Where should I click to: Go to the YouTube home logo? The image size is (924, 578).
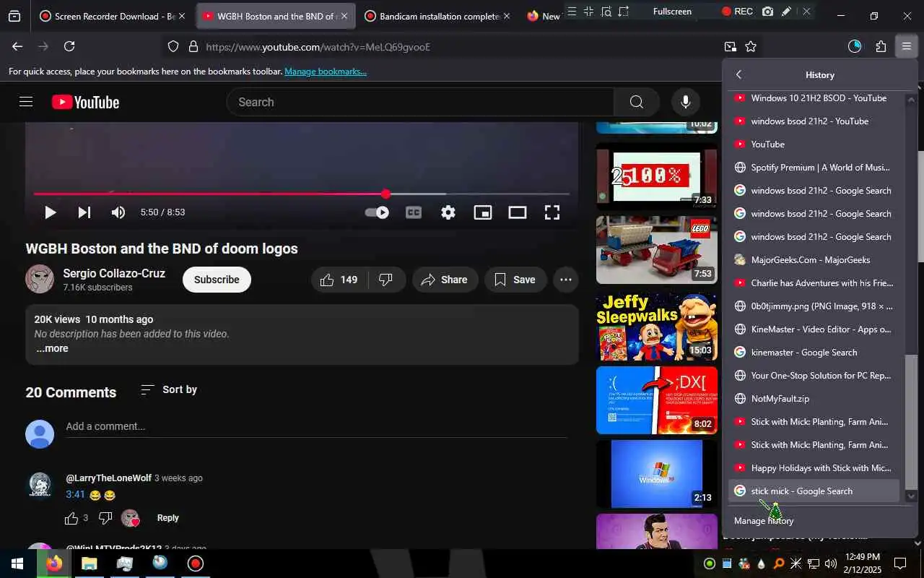click(85, 103)
